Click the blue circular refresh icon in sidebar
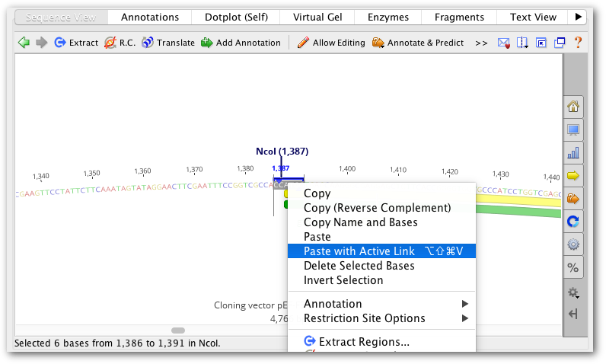 click(x=573, y=222)
